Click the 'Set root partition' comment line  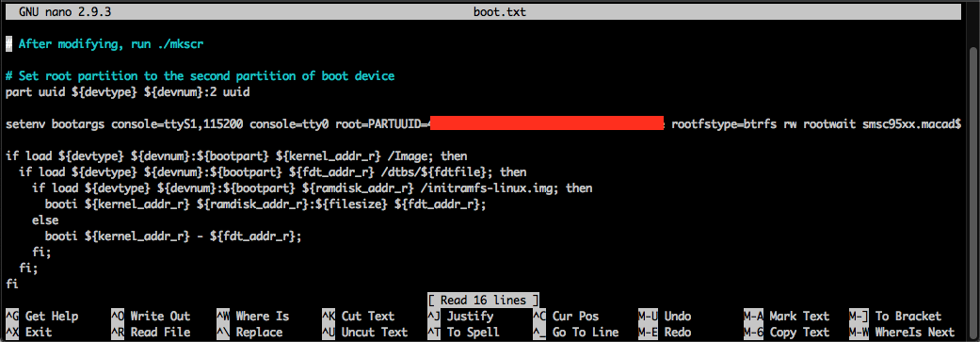(200, 76)
